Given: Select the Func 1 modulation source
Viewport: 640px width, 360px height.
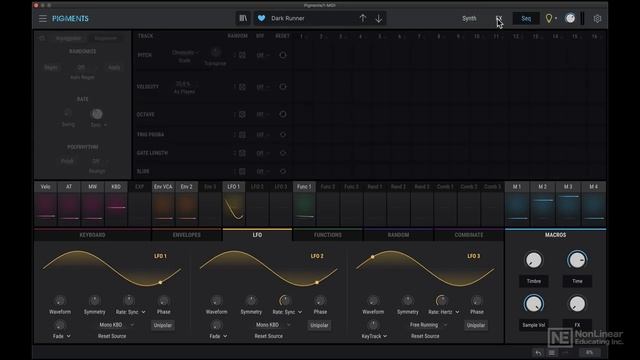Looking at the screenshot, I should 304,204.
